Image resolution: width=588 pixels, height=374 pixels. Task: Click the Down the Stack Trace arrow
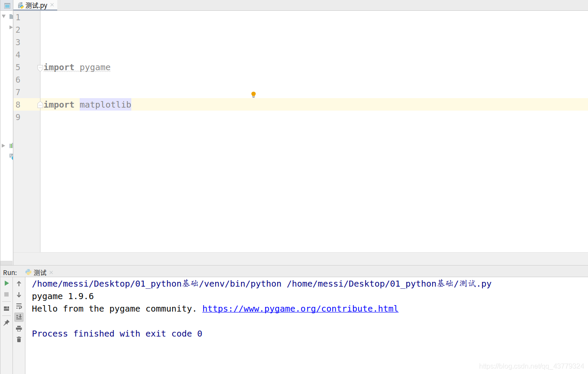tap(19, 294)
